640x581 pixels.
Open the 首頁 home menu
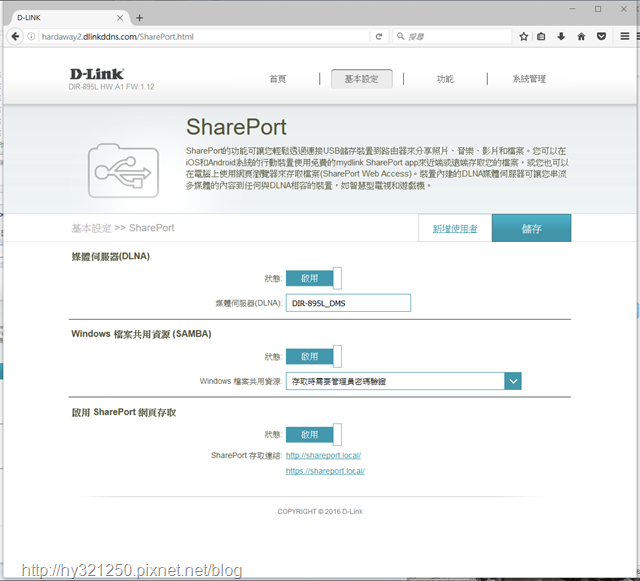(x=278, y=79)
